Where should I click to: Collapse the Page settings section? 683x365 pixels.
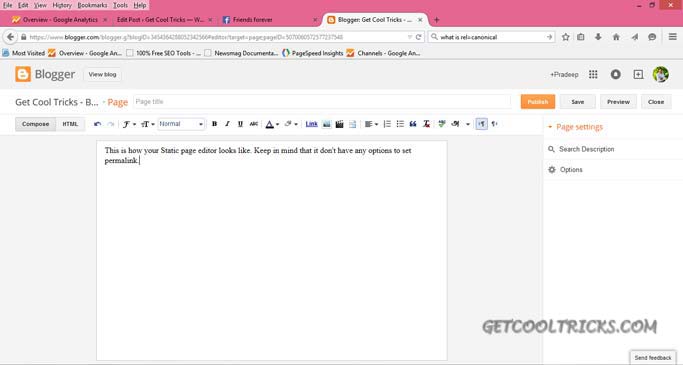pos(575,127)
